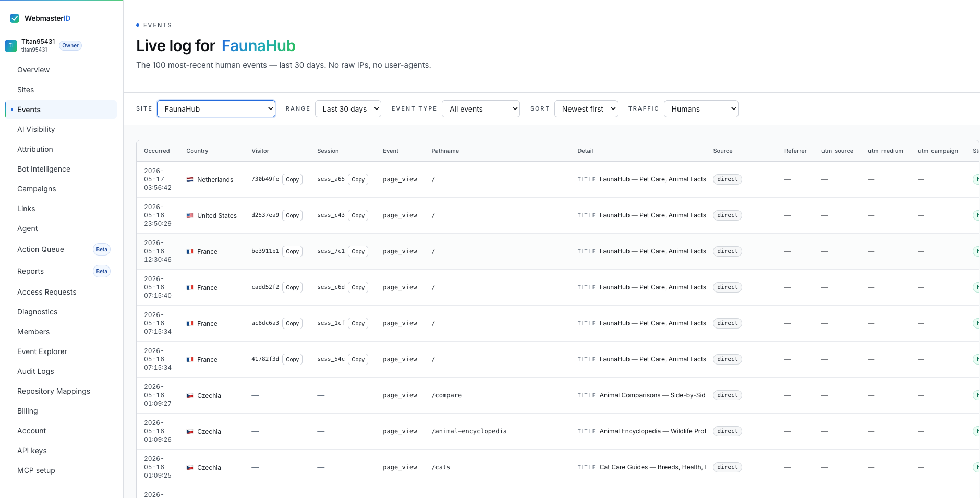Click the /compare pathname cell
This screenshot has height=498, width=980.
click(446, 395)
